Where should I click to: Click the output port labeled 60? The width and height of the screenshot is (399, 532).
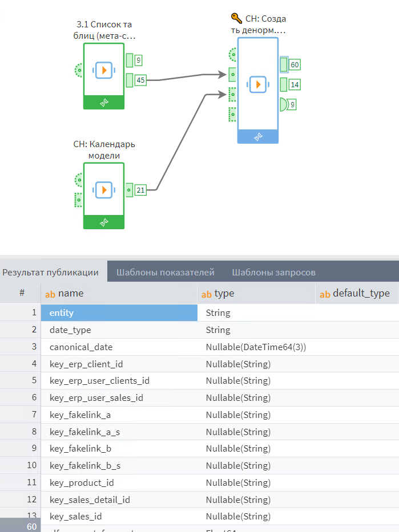coord(284,65)
